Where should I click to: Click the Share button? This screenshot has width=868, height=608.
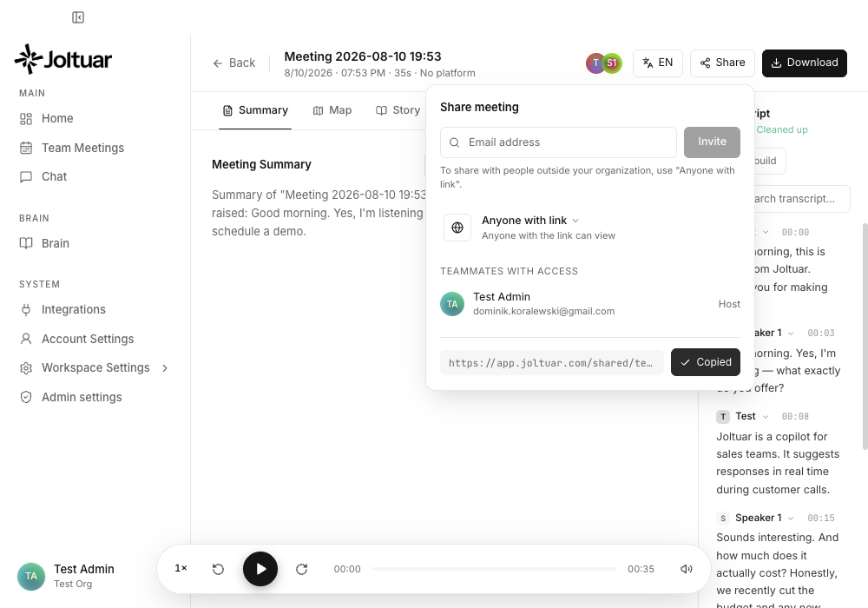click(722, 63)
